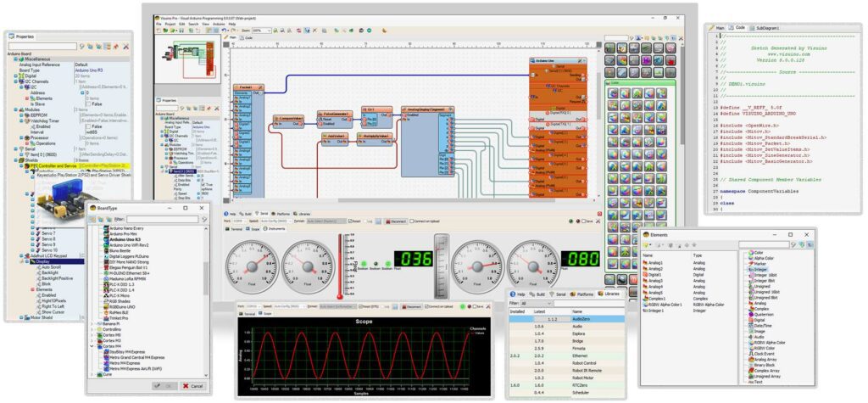Expand the Cortex M4 board tree node

pyautogui.click(x=92, y=347)
